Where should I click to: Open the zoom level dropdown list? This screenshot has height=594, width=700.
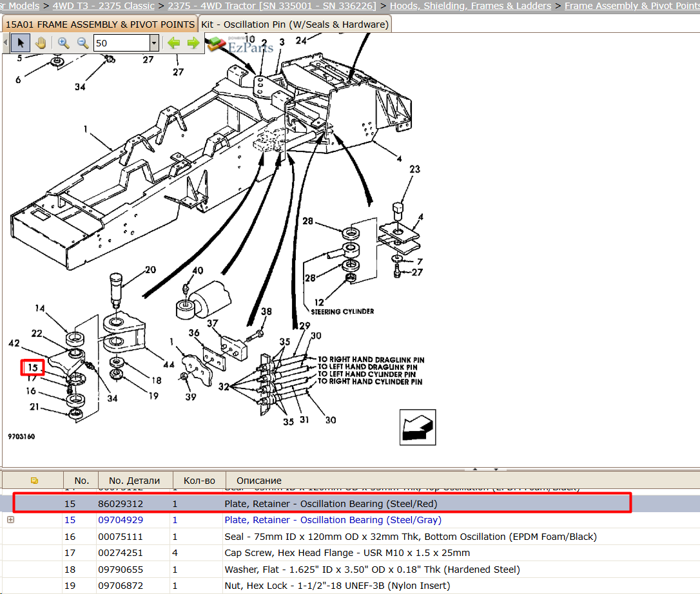(x=154, y=43)
